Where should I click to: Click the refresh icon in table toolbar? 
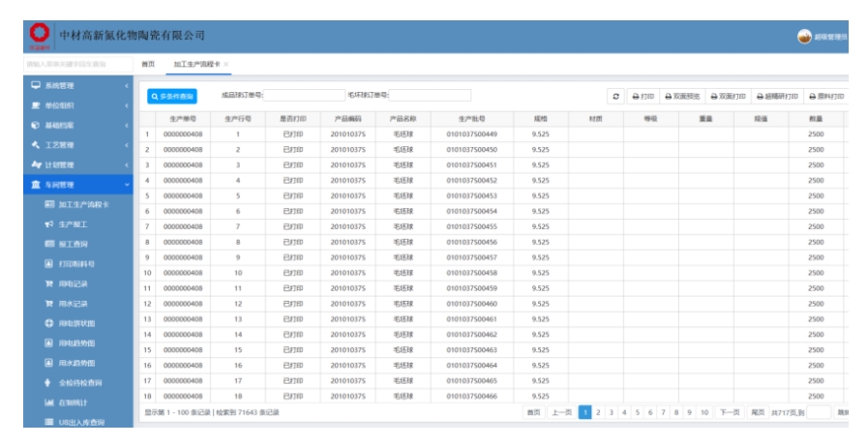616,97
